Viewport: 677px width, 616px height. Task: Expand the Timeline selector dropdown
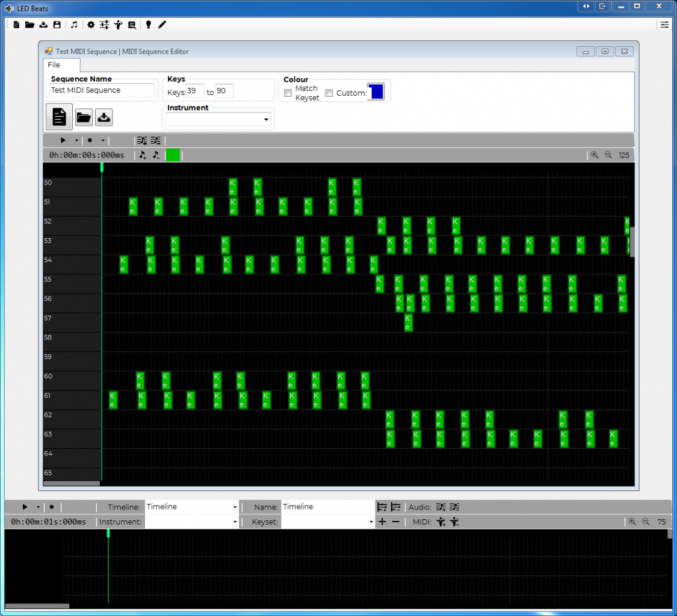point(235,507)
